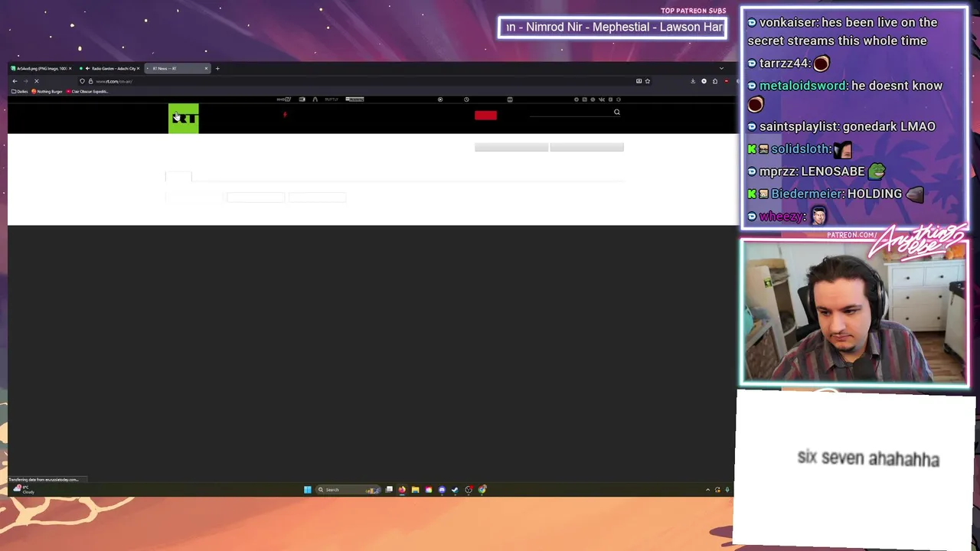Viewport: 980px width, 551px height.
Task: Open Chrome from the taskbar
Action: (482, 490)
